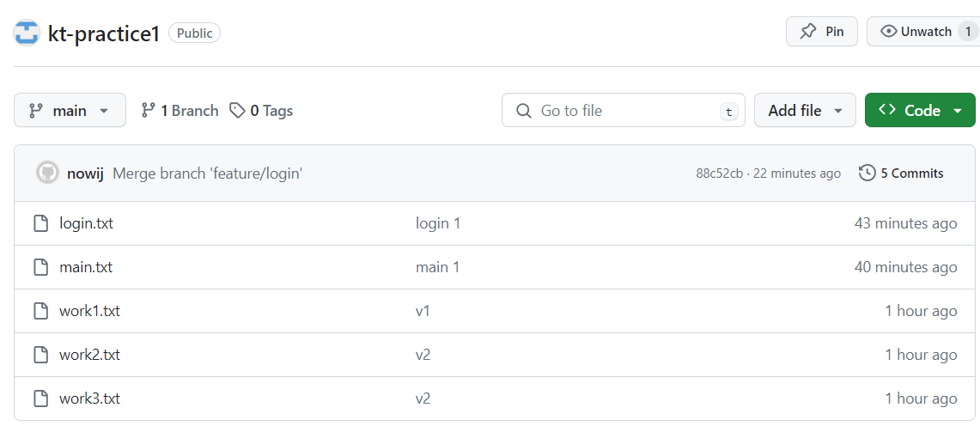
Task: Click the branch icon next to 1 Branch
Action: coord(149,110)
